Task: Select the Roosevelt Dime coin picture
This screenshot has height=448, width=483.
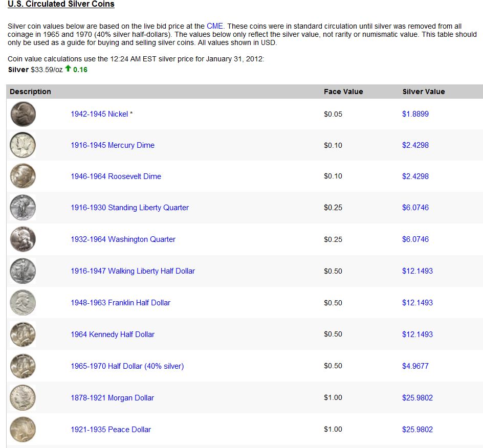Action: (x=23, y=176)
